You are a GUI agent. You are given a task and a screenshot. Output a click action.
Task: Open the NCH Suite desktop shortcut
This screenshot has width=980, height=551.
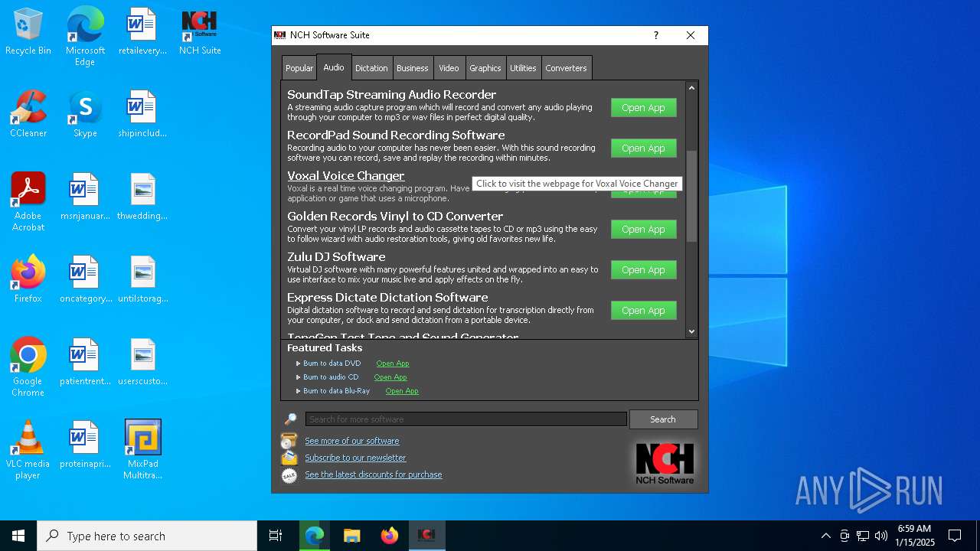coord(200,32)
